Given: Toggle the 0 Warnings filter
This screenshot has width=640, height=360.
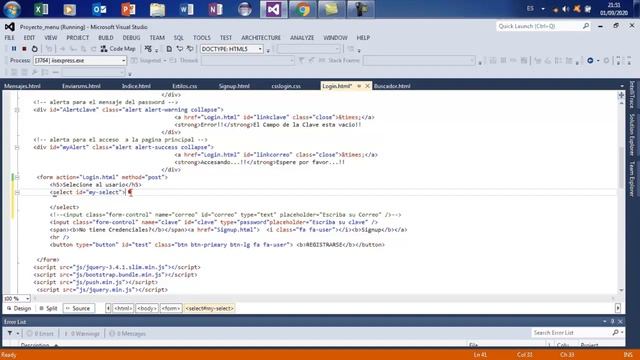Looking at the screenshot, I should (82, 333).
